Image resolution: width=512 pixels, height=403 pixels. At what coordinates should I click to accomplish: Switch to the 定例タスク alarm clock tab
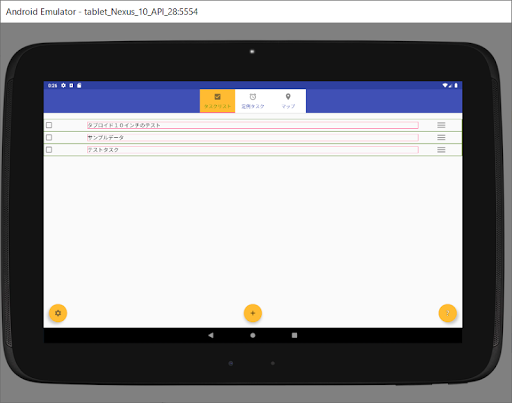(x=253, y=101)
